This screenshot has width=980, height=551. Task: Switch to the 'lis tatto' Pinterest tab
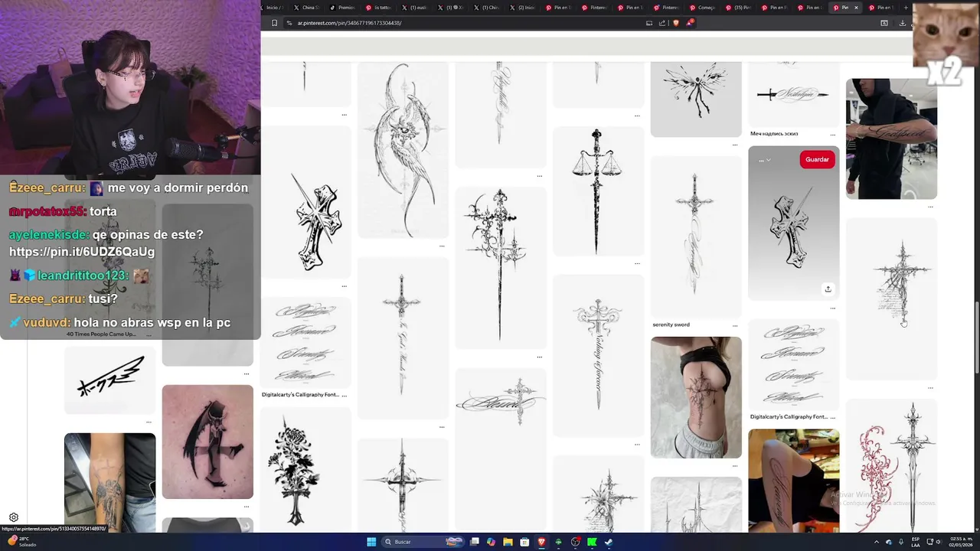coord(378,8)
